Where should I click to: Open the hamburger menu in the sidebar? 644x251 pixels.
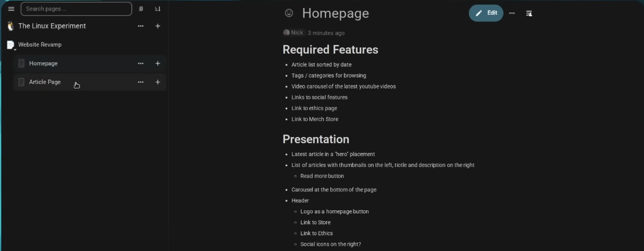(11, 9)
